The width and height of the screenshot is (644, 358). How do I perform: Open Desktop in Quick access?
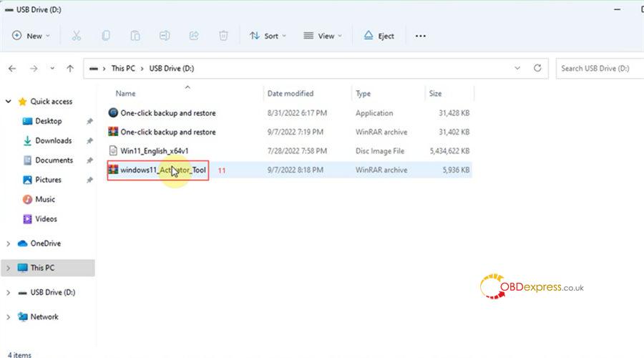pos(49,121)
